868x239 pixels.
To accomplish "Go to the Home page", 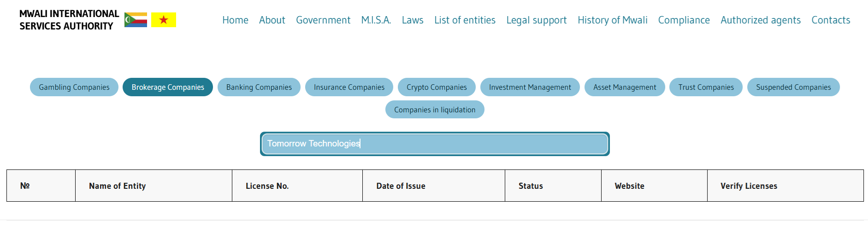I will pyautogui.click(x=235, y=20).
